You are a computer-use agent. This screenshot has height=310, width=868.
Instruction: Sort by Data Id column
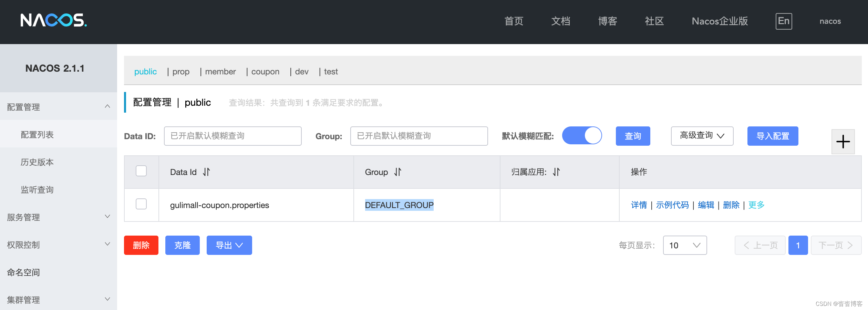pos(206,172)
